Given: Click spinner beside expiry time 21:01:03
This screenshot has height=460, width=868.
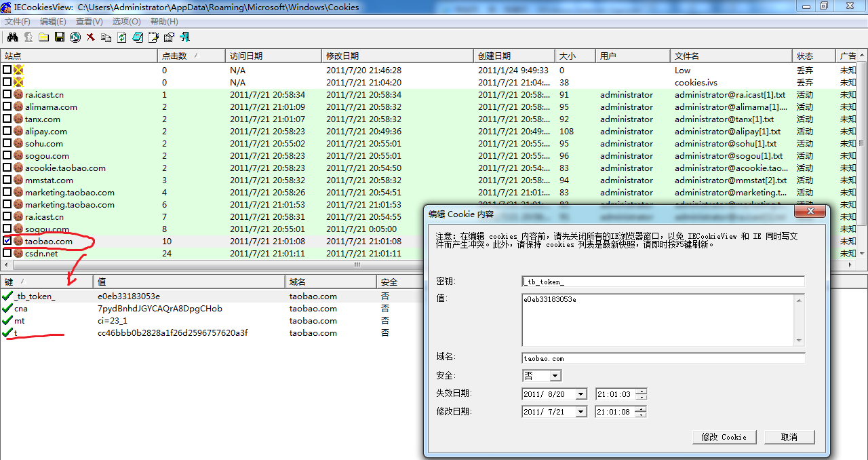Looking at the screenshot, I should pos(641,394).
